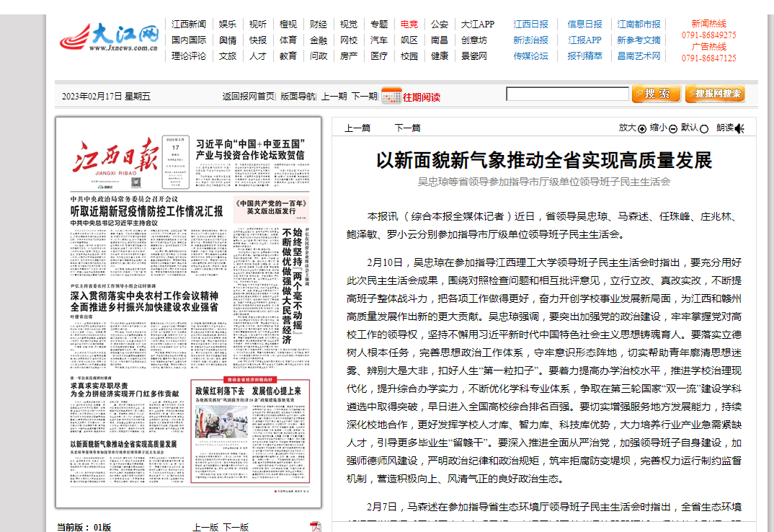Open the 创意坊 nav item

[474, 40]
